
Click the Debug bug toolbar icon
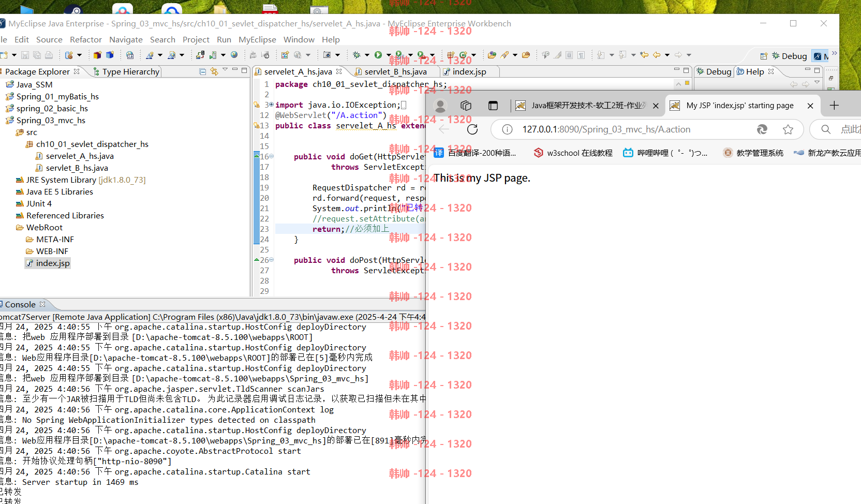coord(357,55)
